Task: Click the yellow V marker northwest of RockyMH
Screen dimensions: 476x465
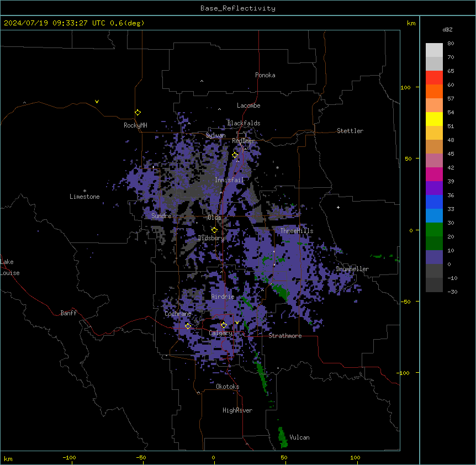Action: click(97, 102)
